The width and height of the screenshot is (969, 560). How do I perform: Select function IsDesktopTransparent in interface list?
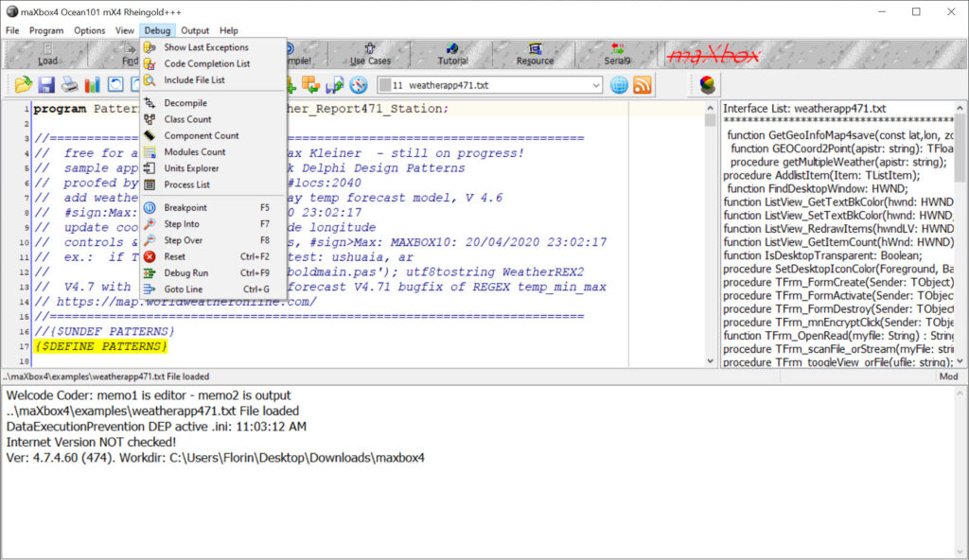tap(822, 255)
